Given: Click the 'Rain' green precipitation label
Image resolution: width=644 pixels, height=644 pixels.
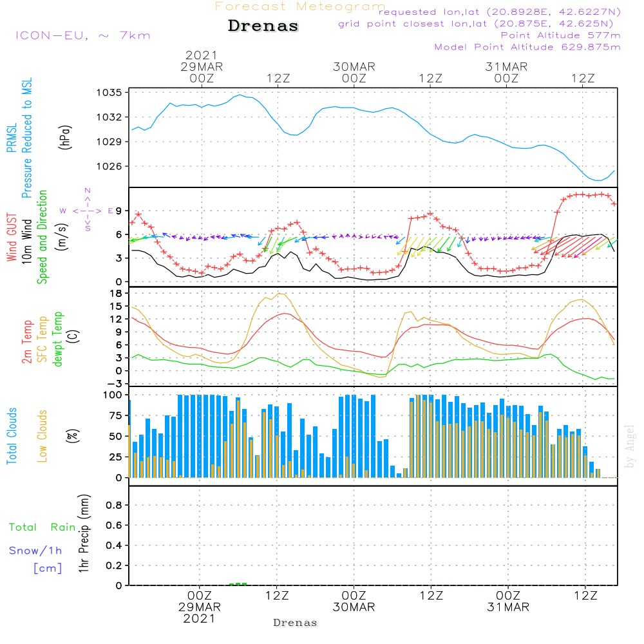Looking at the screenshot, I should coord(63,527).
